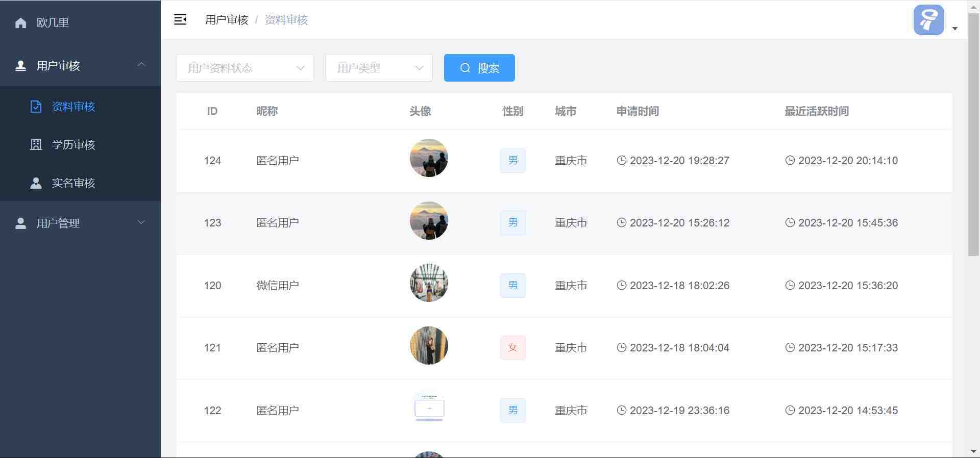The height and width of the screenshot is (458, 980).
Task: Click the 搜索 button
Action: point(479,68)
